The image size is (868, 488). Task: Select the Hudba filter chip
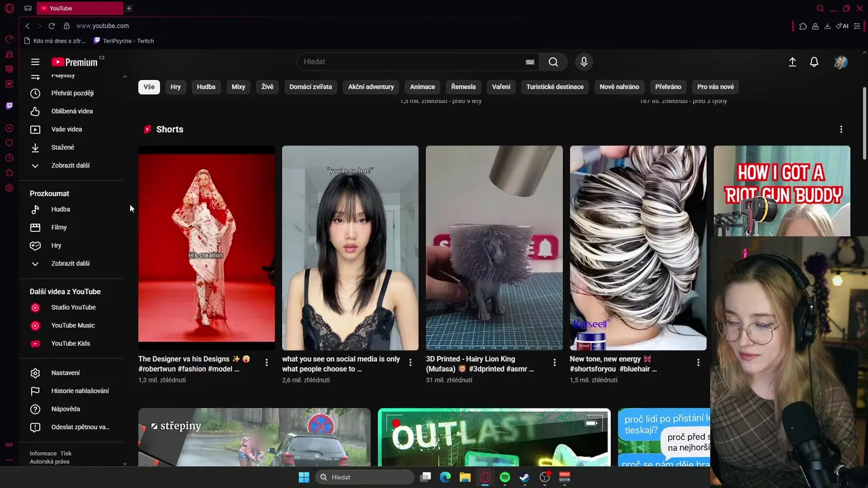click(206, 87)
